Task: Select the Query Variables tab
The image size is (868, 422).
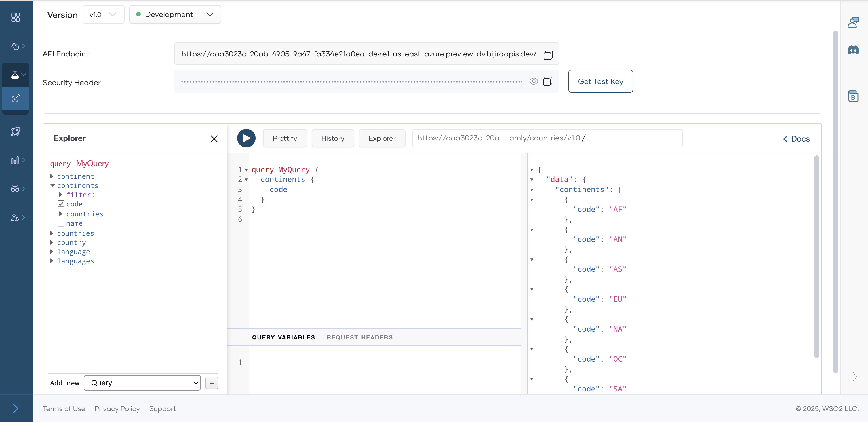Action: point(283,337)
